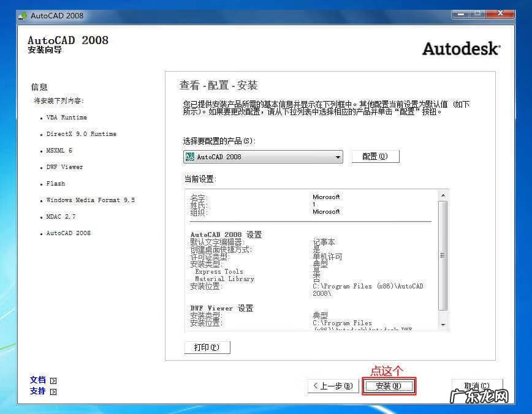
Task: Open the AutoCAD 2008 product combo box
Action: (263, 157)
